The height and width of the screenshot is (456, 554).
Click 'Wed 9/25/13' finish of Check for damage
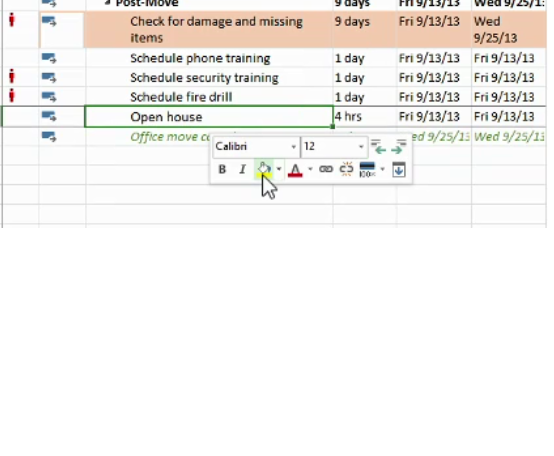point(495,30)
